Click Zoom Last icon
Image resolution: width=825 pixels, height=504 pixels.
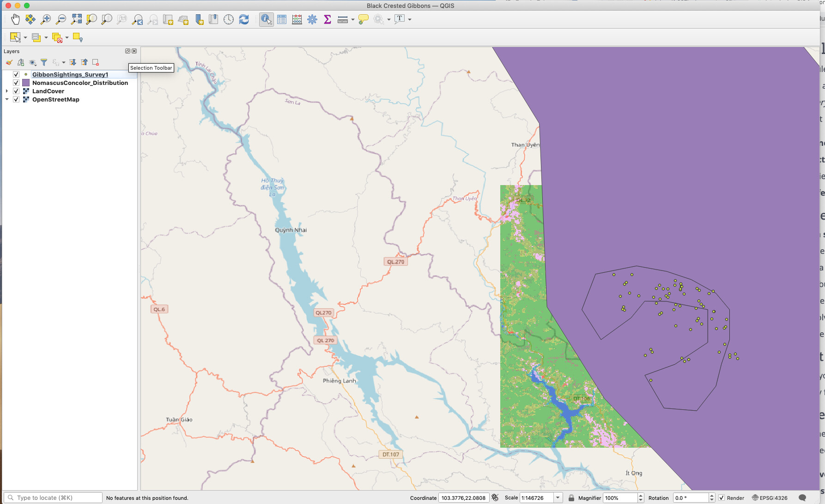(x=138, y=19)
